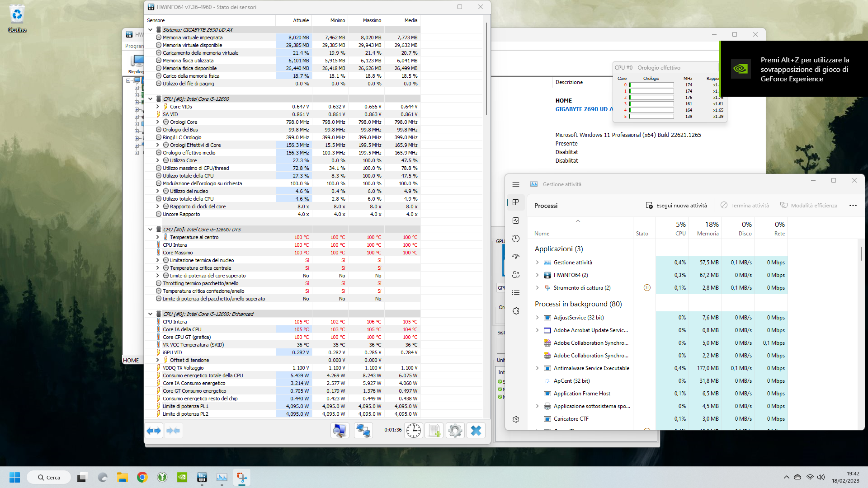
Task: Click suspended status icon for Strumento di cattura
Action: pos(647,288)
